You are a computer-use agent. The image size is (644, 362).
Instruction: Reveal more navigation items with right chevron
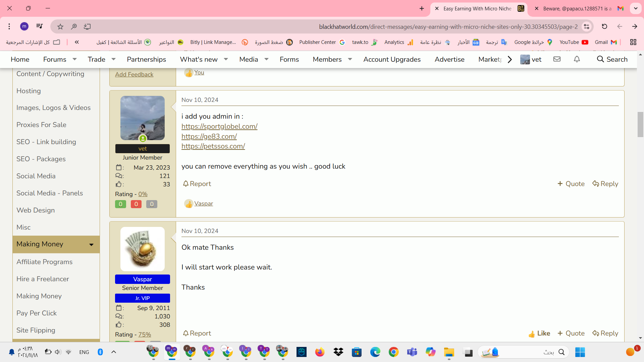click(x=510, y=59)
